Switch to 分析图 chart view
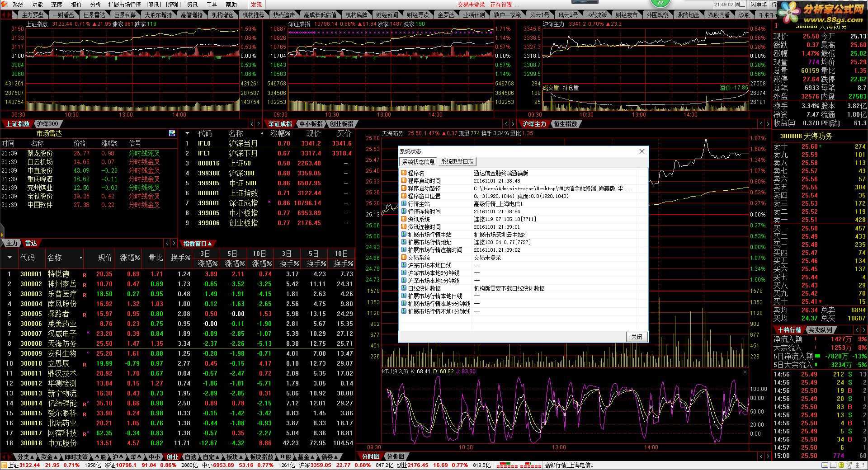 coord(396,456)
